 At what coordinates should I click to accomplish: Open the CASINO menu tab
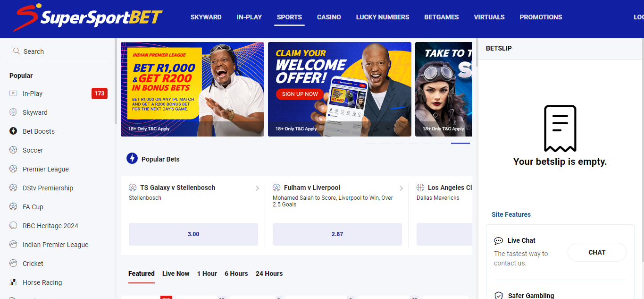click(x=329, y=17)
